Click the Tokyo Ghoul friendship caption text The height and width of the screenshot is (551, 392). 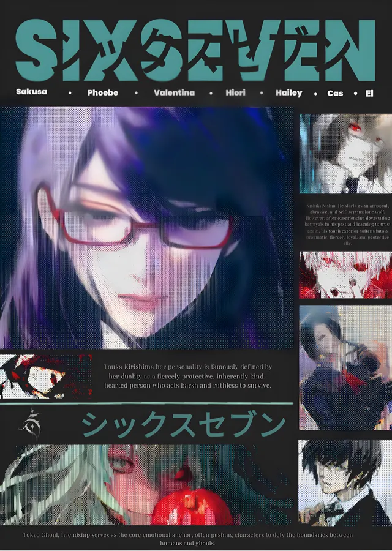188,539
